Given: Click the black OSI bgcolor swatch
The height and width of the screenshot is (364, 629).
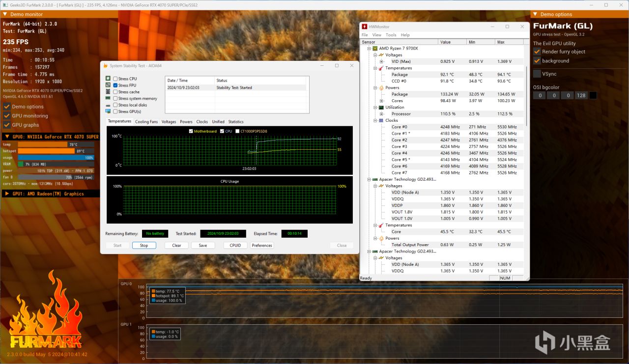Looking at the screenshot, I should coord(593,95).
